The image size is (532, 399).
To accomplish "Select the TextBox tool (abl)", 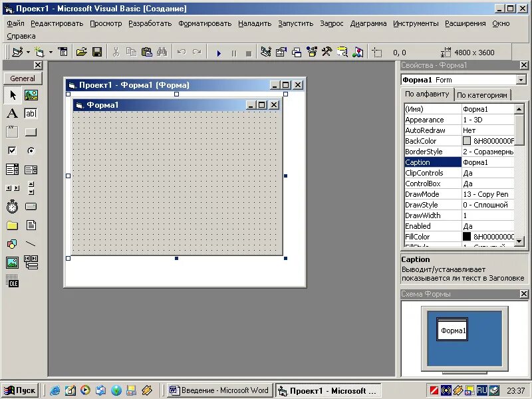I will point(31,113).
